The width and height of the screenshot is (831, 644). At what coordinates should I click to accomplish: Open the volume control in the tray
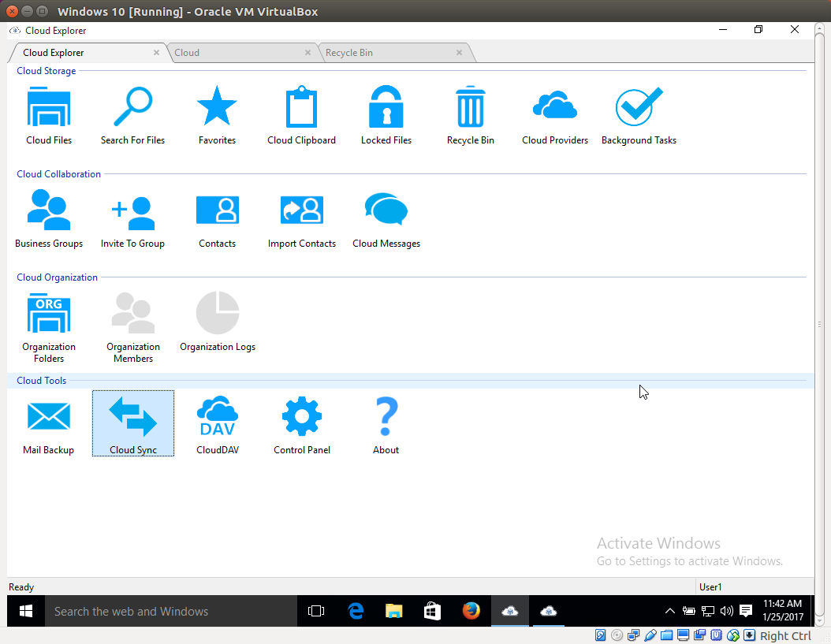(727, 611)
